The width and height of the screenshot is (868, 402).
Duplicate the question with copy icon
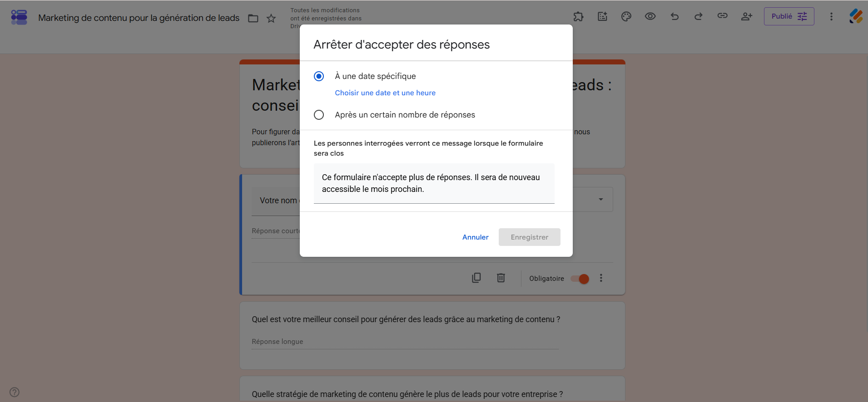(476, 278)
